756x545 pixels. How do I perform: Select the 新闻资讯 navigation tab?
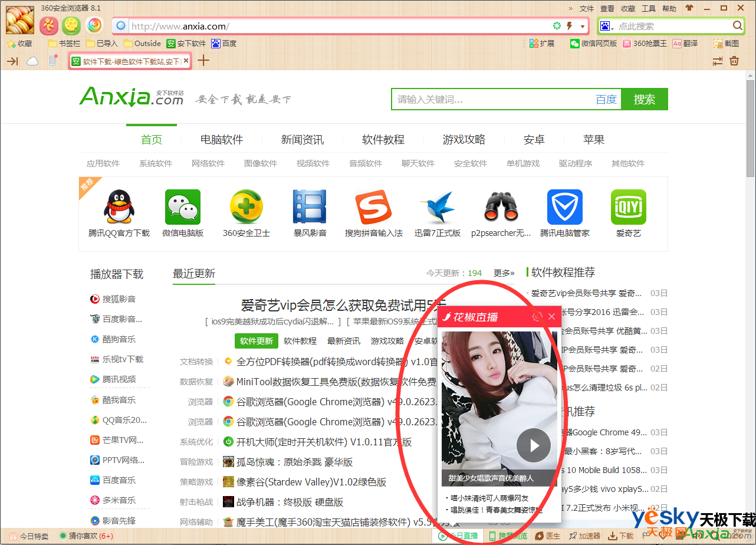[x=303, y=140]
